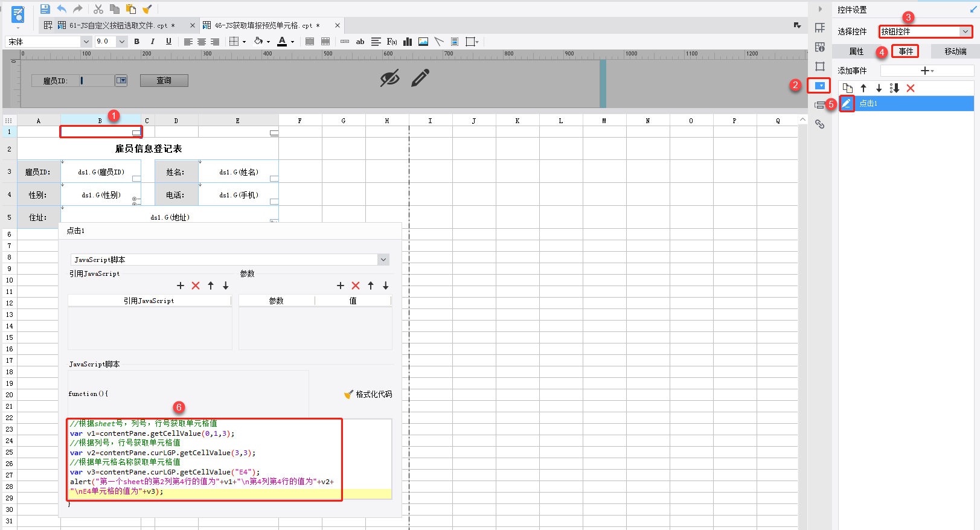Viewport: 980px width, 530px height.
Task: Delete selected parameter with red X
Action: [356, 286]
